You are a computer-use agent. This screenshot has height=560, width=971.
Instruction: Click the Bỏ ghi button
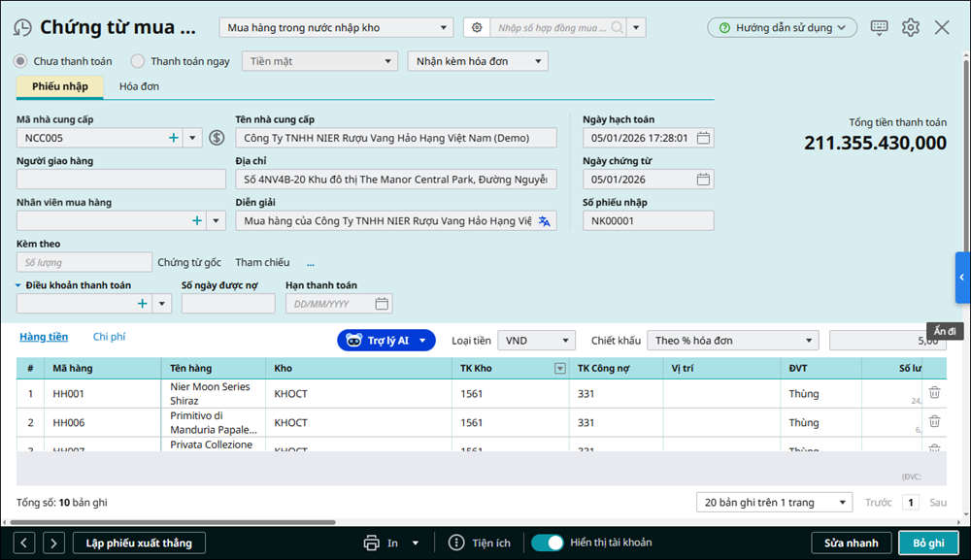[928, 543]
